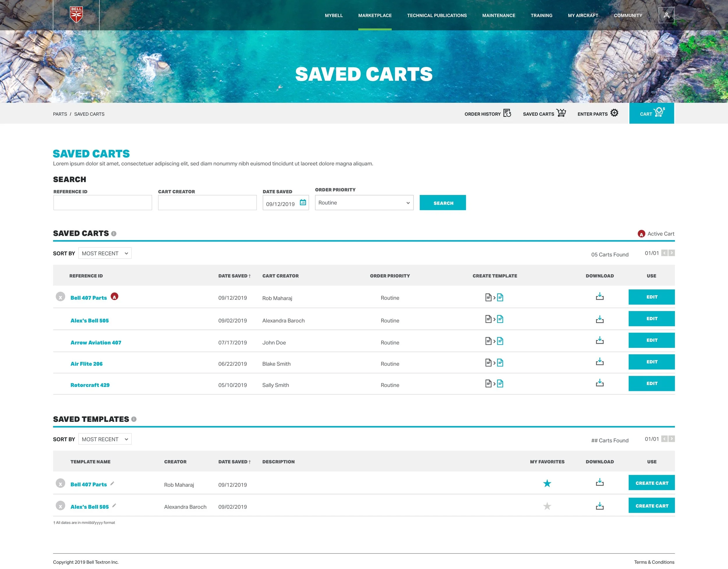Go to the next page of saved carts
Image resolution: width=728 pixels, height=569 pixels.
tap(672, 253)
